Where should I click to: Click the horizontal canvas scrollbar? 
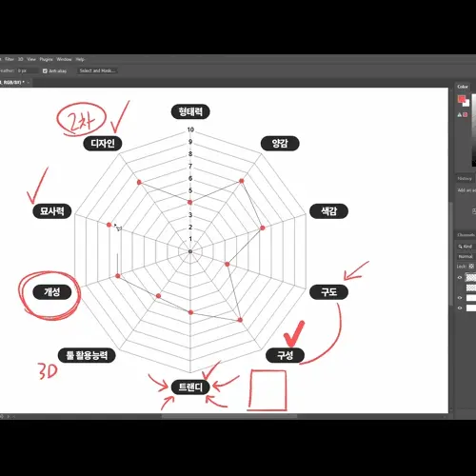click(229, 416)
